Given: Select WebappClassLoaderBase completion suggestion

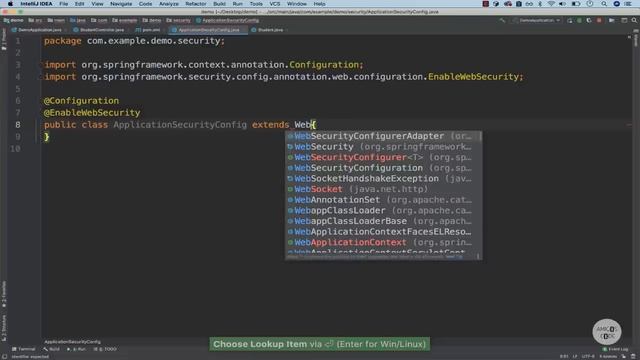Looking at the screenshot, I should tap(382, 221).
